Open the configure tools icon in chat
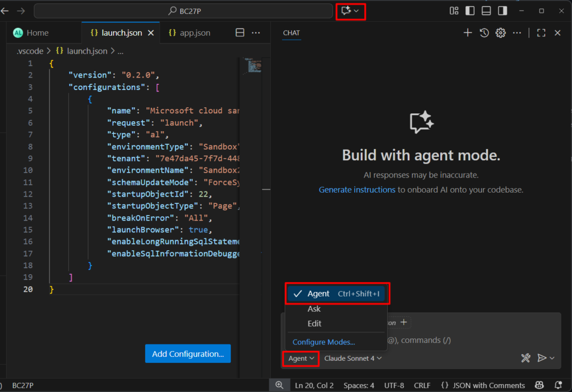The width and height of the screenshot is (572, 392). click(525, 358)
